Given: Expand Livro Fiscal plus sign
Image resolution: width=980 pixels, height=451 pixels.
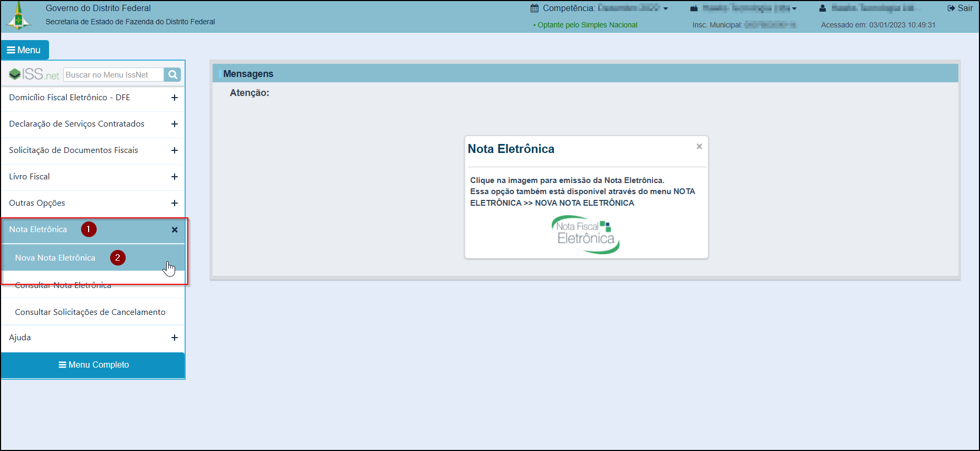Looking at the screenshot, I should coord(175,177).
